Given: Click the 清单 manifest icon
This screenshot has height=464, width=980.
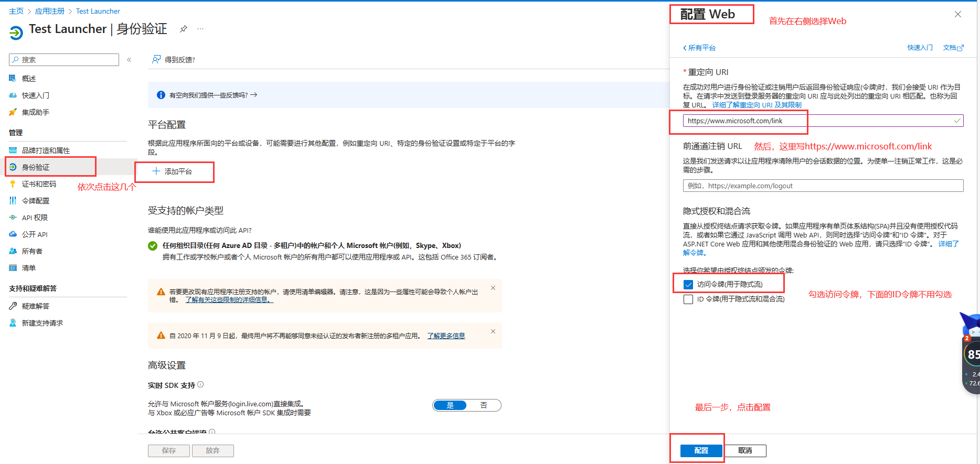Looking at the screenshot, I should (x=13, y=268).
